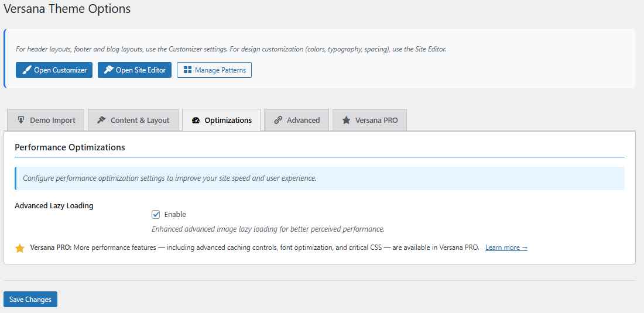Launch the Open Site Editor button
The height and width of the screenshot is (313, 644).
click(x=135, y=70)
